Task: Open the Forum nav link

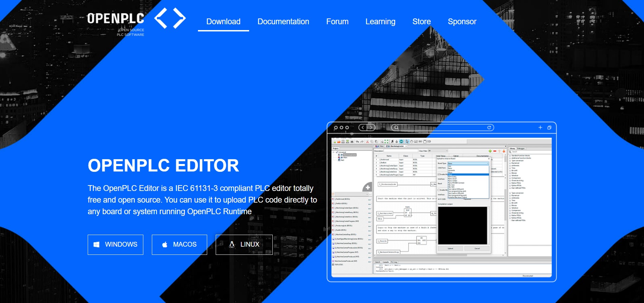Action: tap(337, 22)
